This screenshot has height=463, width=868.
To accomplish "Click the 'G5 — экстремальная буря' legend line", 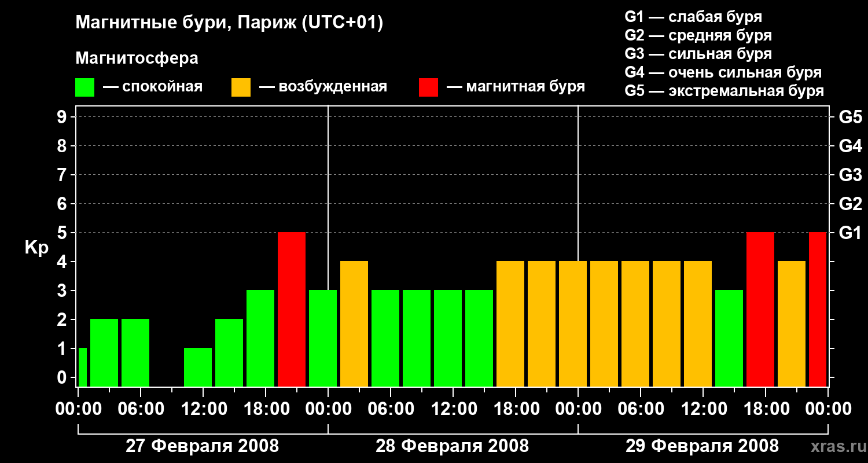I will [x=724, y=91].
